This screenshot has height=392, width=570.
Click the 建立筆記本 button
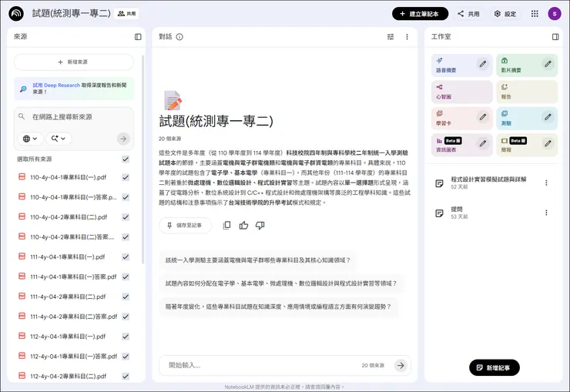(x=420, y=14)
